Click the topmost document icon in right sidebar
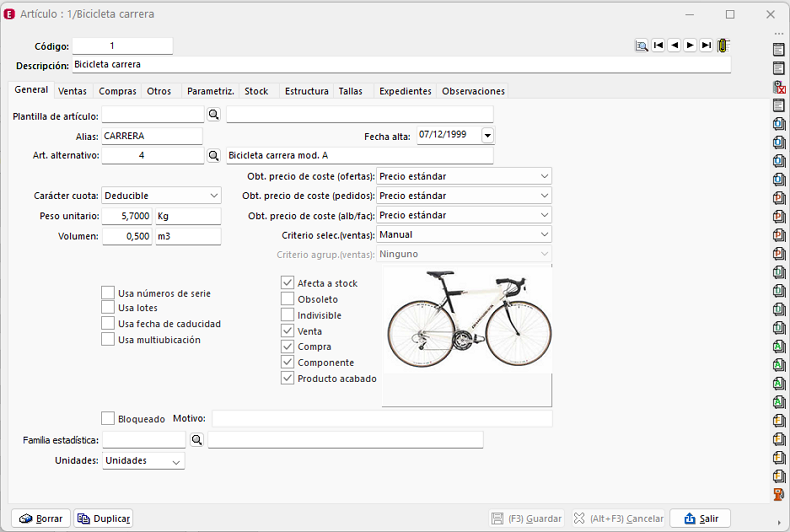This screenshot has width=790, height=532. coord(779,50)
